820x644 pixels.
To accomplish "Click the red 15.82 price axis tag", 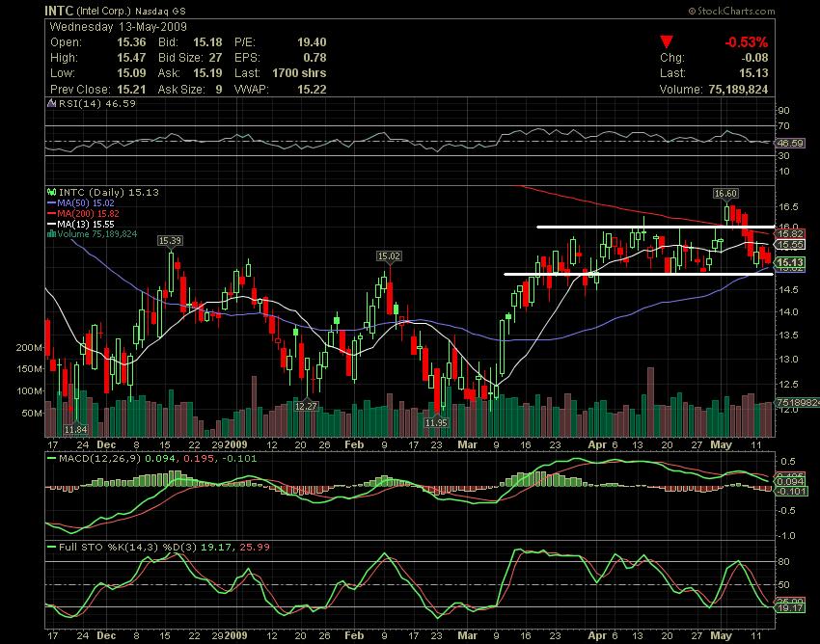I will pyautogui.click(x=790, y=233).
